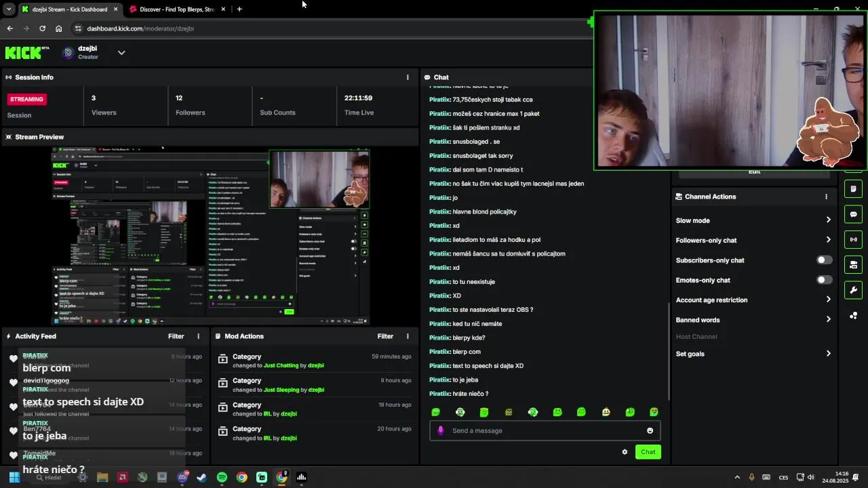Click the broadcast signal sidebar icon
The image size is (868, 488).
tap(853, 239)
